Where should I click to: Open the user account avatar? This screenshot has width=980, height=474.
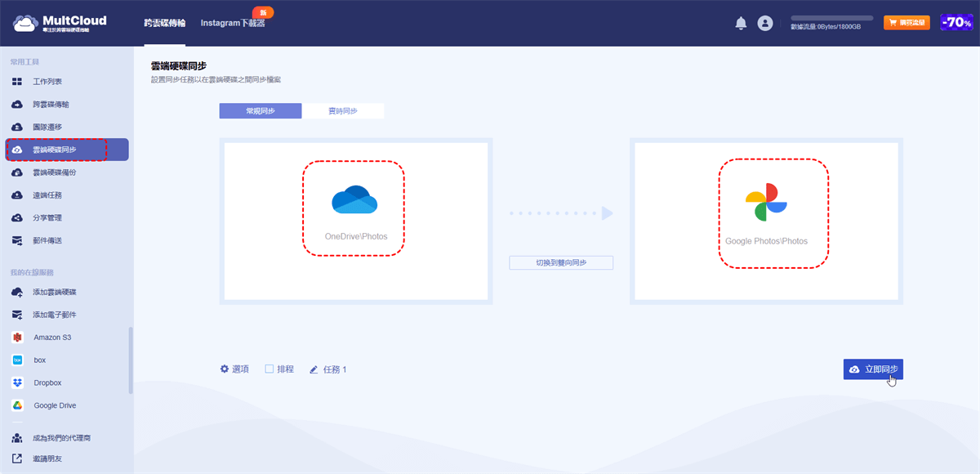[x=765, y=24]
